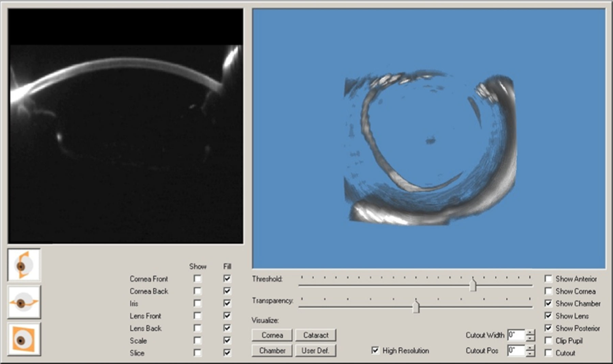Disable the Show Lens checkbox

548,316
